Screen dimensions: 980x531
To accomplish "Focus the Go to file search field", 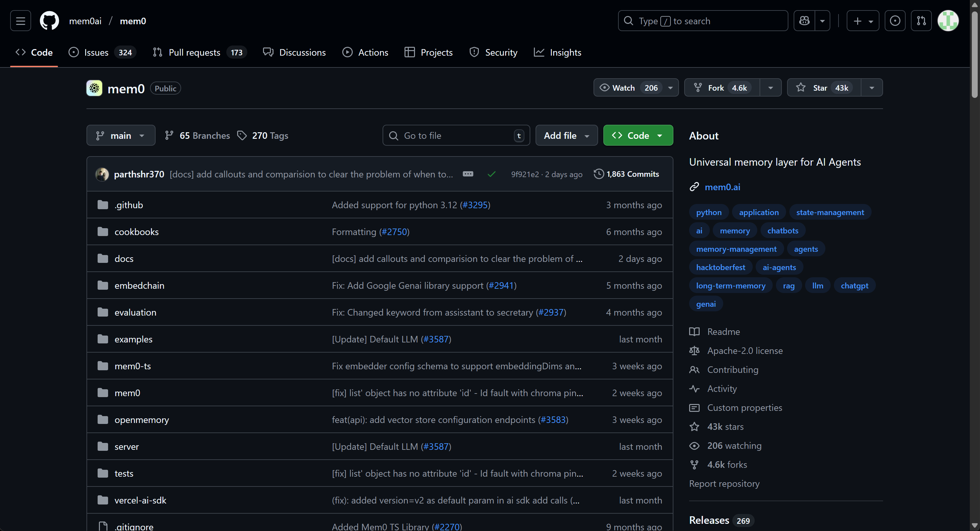I will (456, 136).
